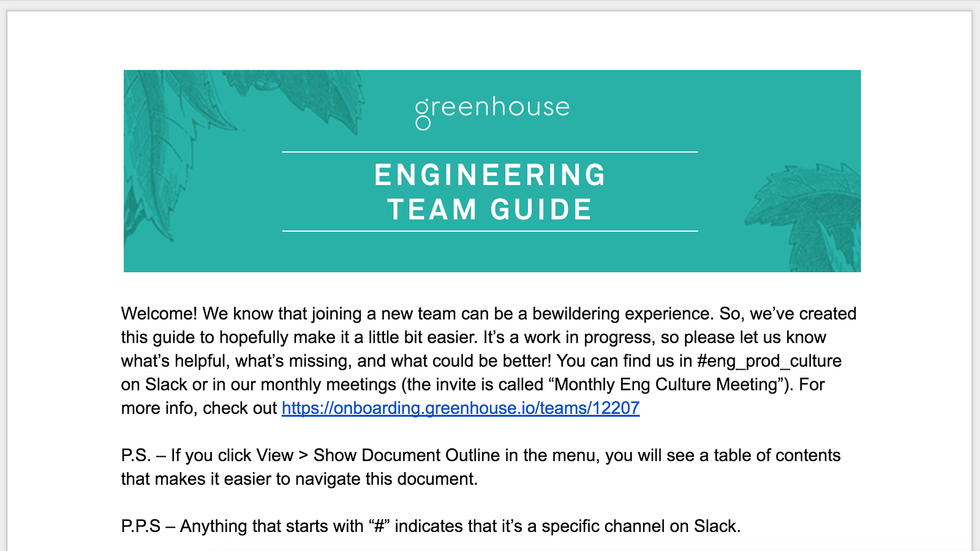Click the phrase "bewildering experience" in first paragraph

tap(623, 313)
